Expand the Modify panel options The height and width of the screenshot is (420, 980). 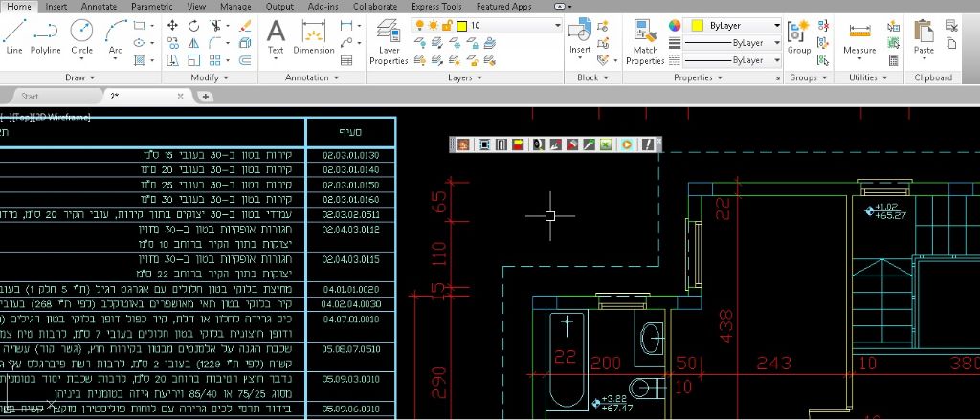[210, 77]
